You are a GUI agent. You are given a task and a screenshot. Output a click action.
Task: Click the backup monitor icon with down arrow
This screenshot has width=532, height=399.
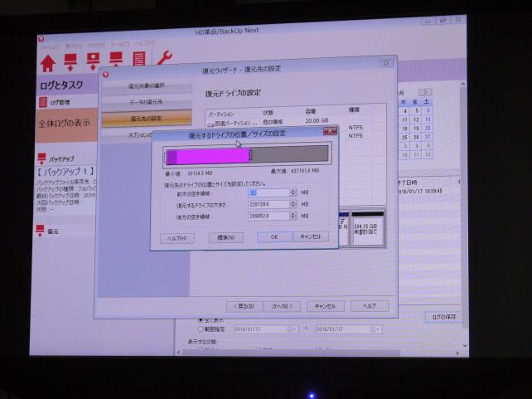[x=70, y=62]
